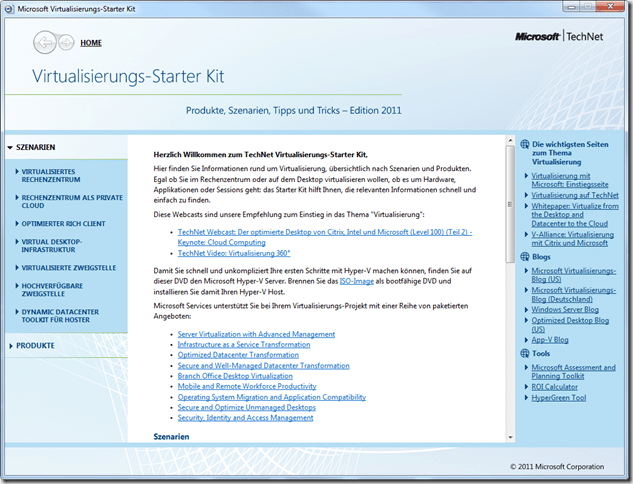Open Virtualisierung mit Microsoft: Einstiegsseite

click(570, 180)
